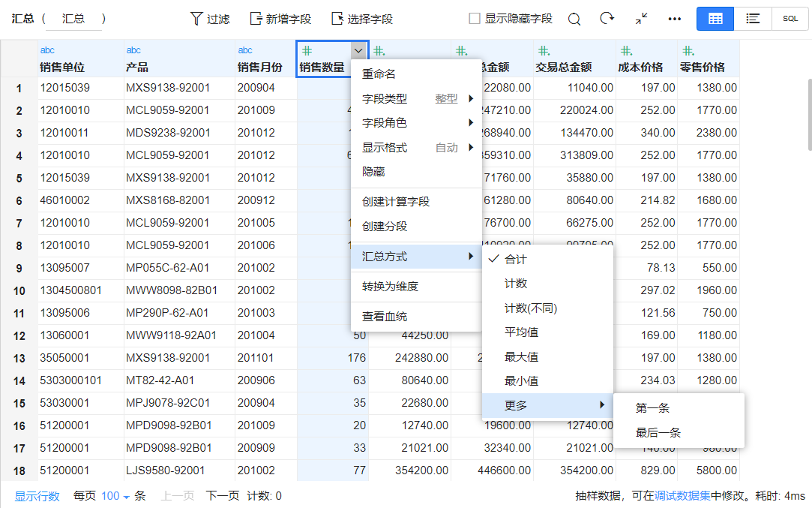This screenshot has height=508, width=812.
Task: Enable the 显示隐藏字段 checkbox
Action: [475, 19]
